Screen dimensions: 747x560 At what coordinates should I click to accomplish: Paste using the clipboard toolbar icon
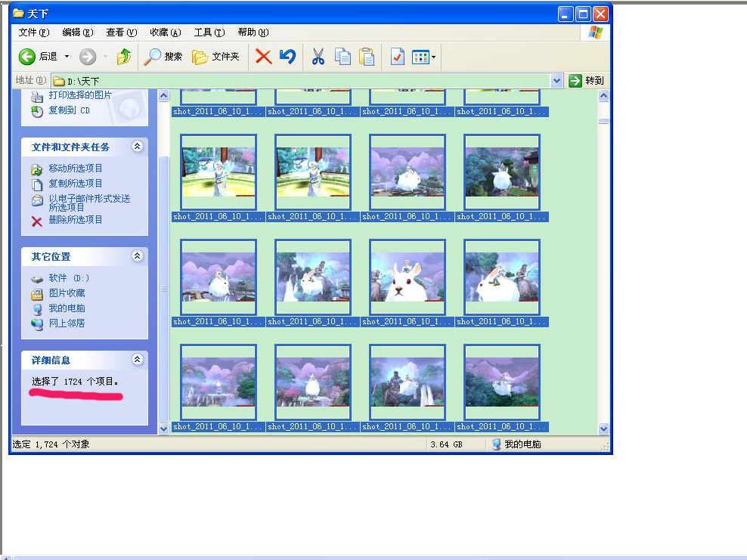(367, 57)
